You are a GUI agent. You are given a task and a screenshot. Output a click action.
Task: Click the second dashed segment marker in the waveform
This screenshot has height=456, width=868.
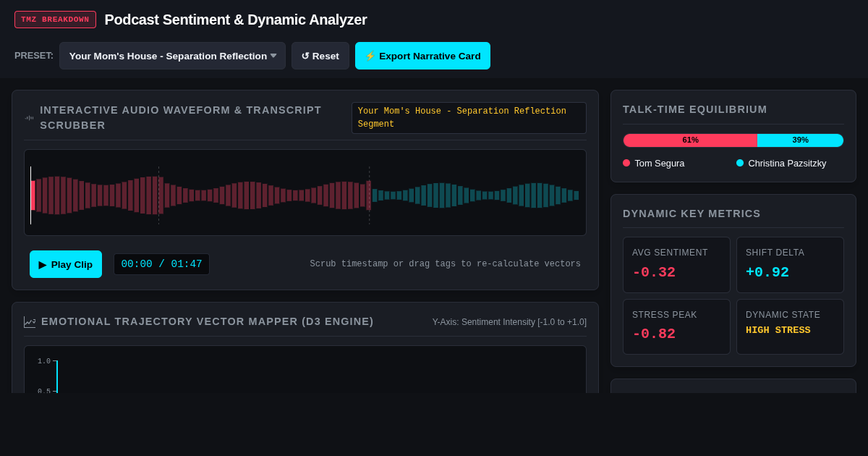click(x=369, y=195)
